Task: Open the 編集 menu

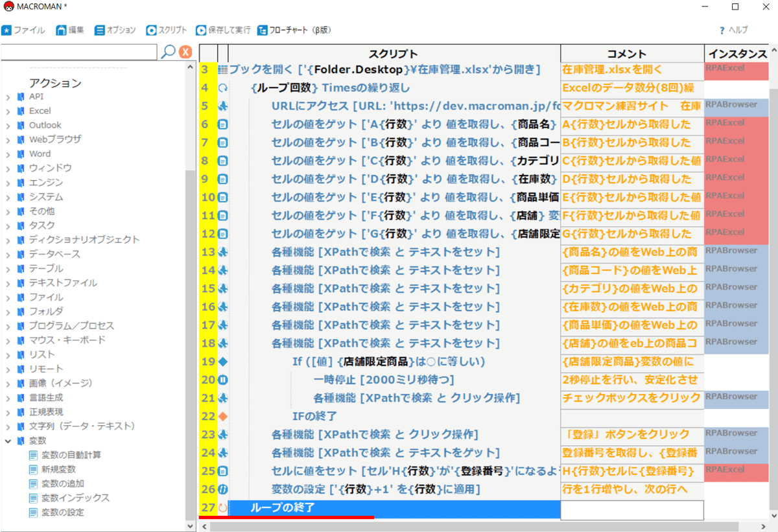Action: pos(70,30)
